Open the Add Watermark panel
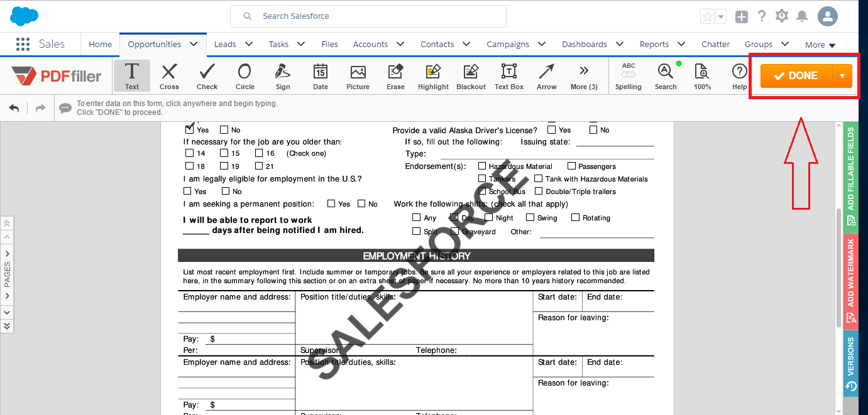This screenshot has height=415, width=868. coord(850,281)
